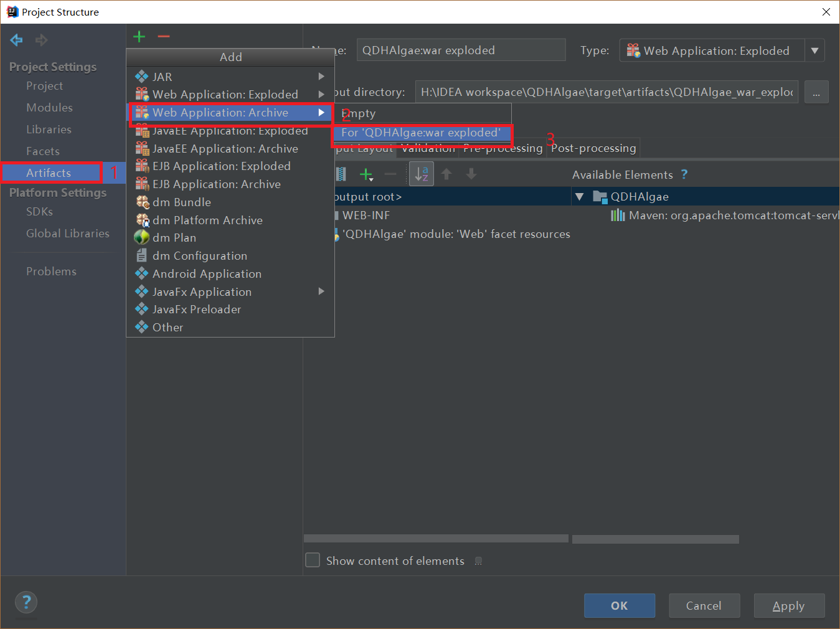Expand Web Application: Archive submenu arrow
840x629 pixels.
(321, 113)
